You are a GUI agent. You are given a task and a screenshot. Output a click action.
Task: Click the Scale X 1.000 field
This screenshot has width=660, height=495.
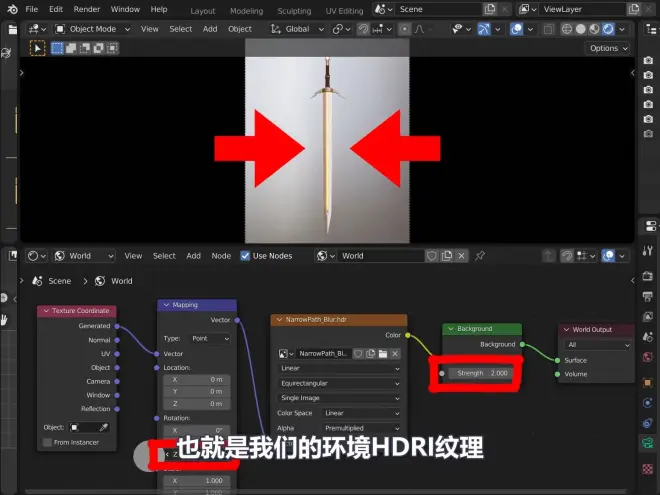click(x=197, y=481)
